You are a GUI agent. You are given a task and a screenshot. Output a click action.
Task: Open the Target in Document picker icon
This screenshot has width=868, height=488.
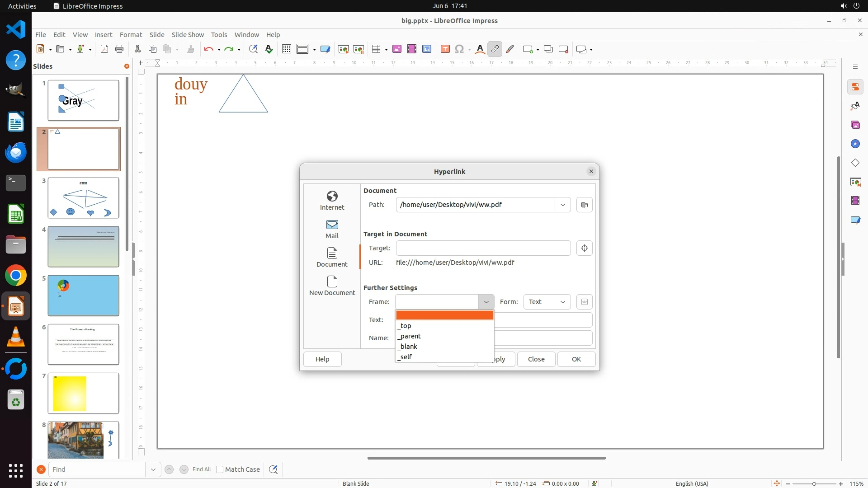point(584,248)
